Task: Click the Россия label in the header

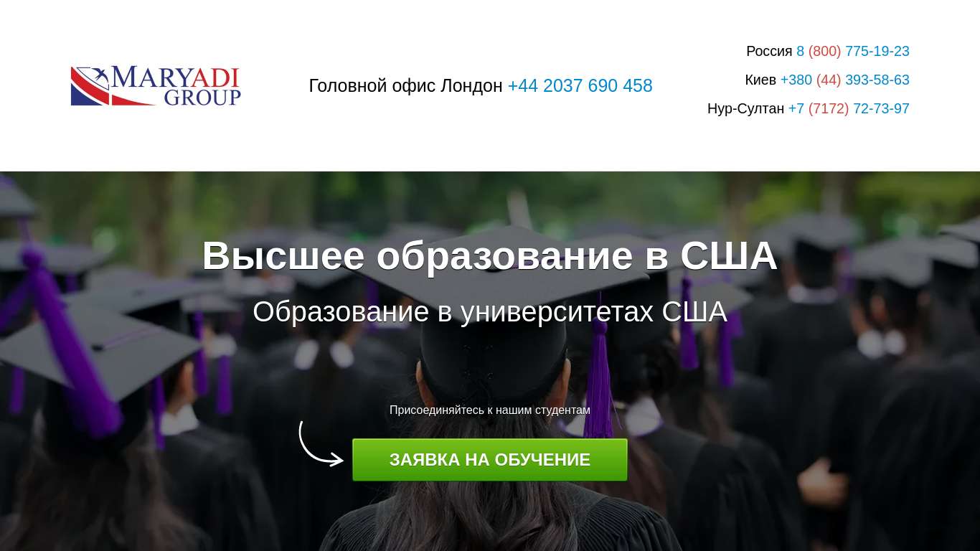Action: pos(769,51)
